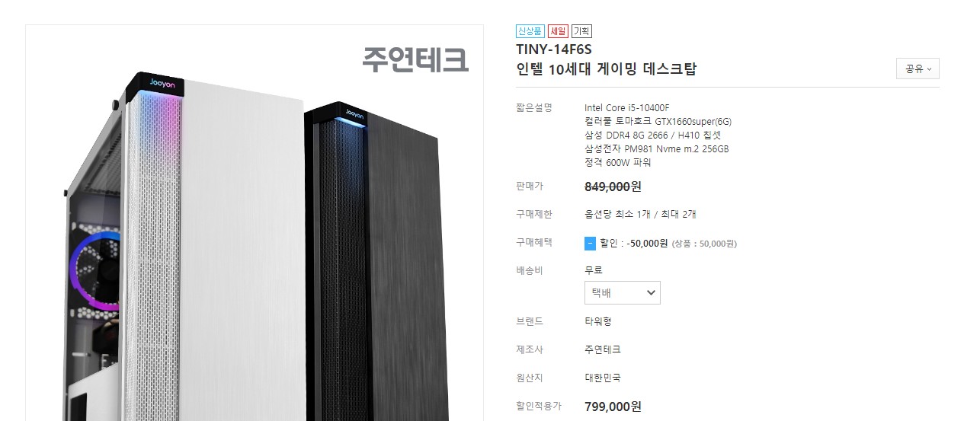Click the red 세일 sale badge
Viewport: 980px width, 421px height.
(x=558, y=31)
